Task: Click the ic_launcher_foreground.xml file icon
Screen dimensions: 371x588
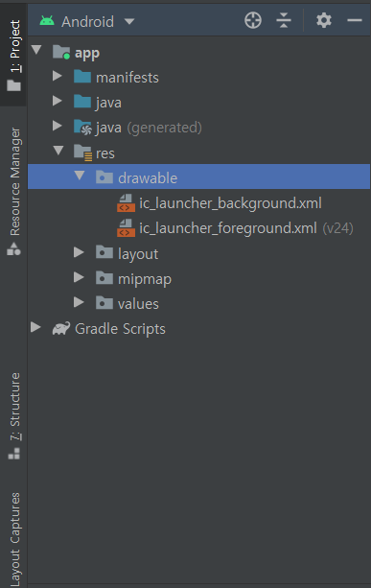Action: point(126,228)
